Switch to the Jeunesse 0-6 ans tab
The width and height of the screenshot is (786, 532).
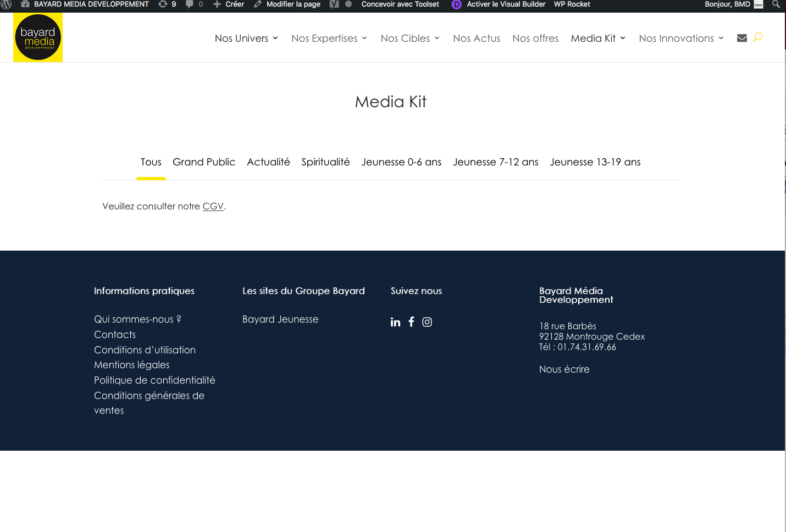tap(401, 162)
